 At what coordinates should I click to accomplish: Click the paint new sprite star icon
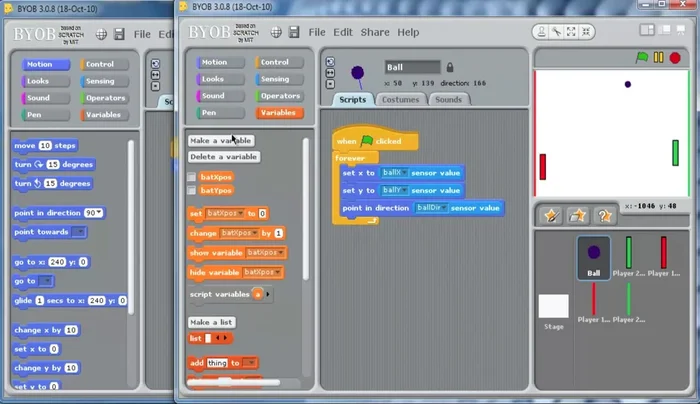(551, 215)
